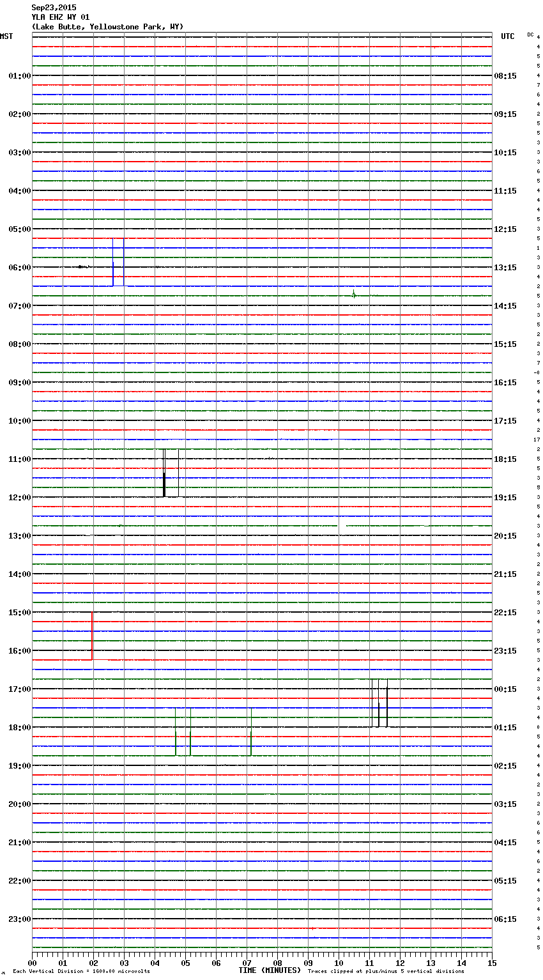Select the MST hour label '06:00'
This screenshot has height=980, width=543.
pos(19,268)
